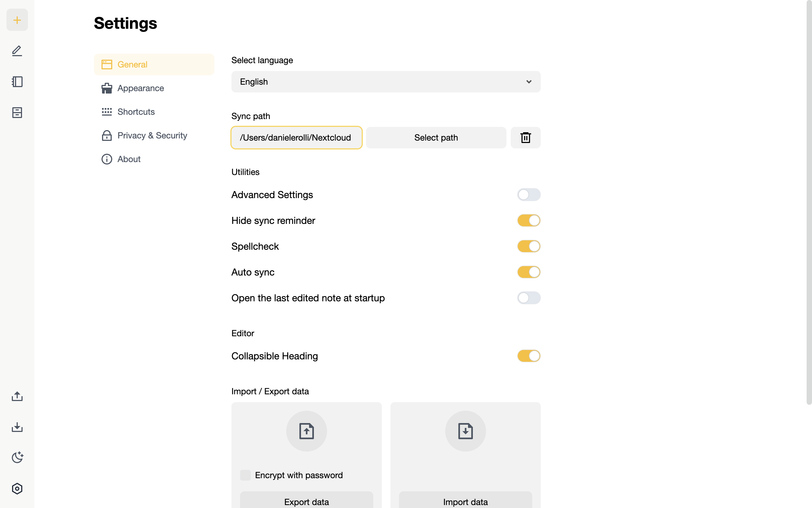812x508 pixels.
Task: Go to the Shortcuts settings tab
Action: point(154,112)
